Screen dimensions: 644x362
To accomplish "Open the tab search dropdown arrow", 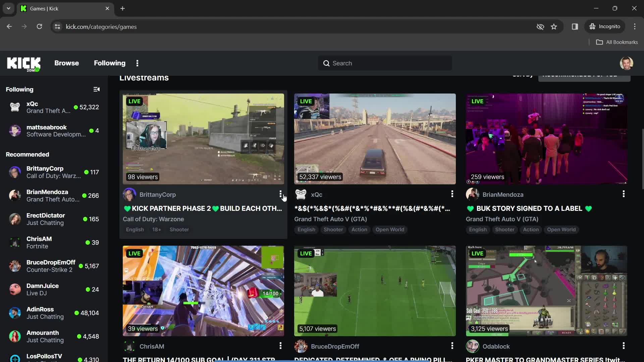I will 8,8.
